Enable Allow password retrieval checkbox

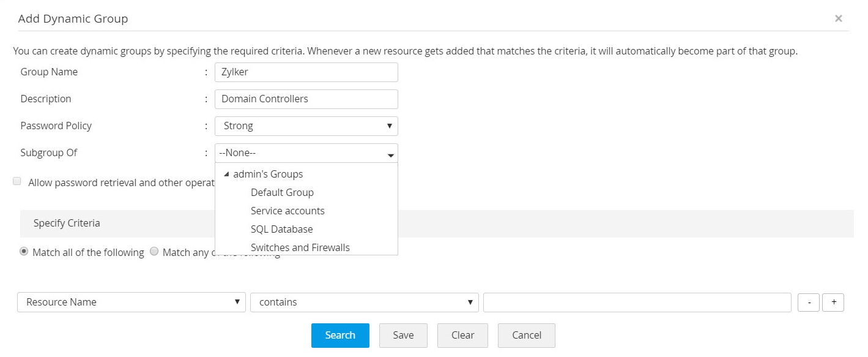(17, 181)
